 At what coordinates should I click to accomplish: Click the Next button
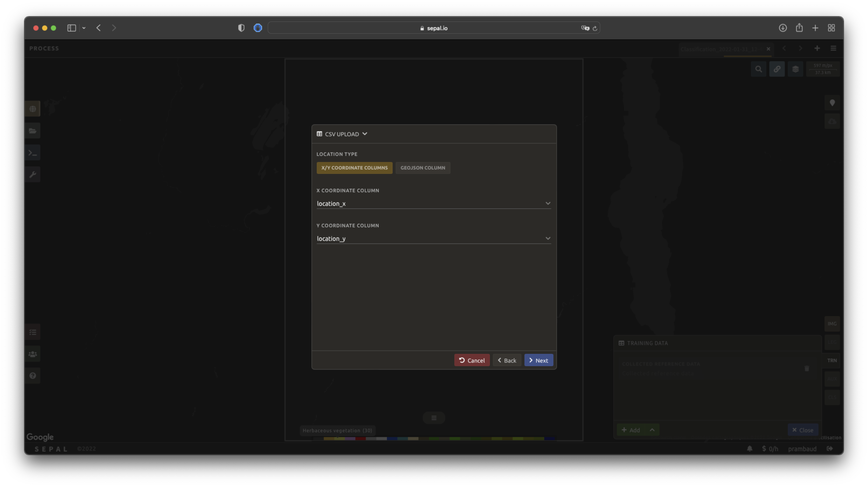coord(539,360)
